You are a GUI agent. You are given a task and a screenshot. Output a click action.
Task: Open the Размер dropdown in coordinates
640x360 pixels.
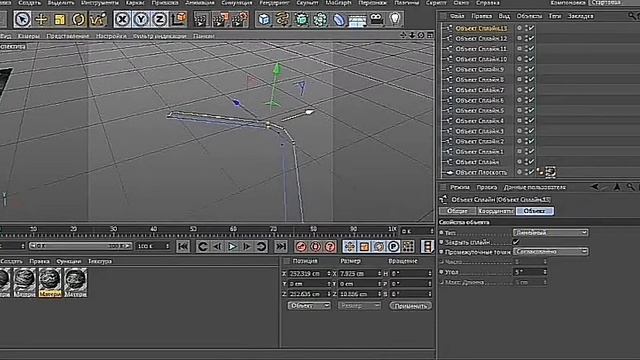coord(359,305)
